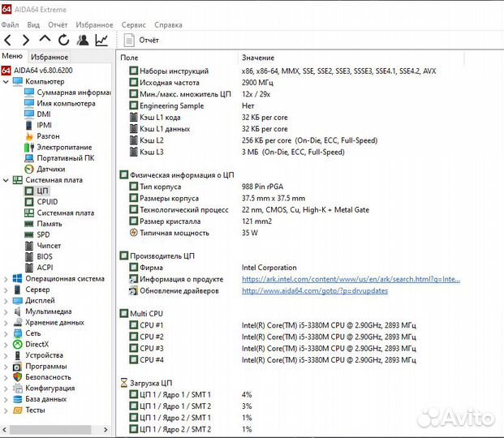The image size is (504, 438).
Task: Open the SPD page
Action: click(37, 234)
